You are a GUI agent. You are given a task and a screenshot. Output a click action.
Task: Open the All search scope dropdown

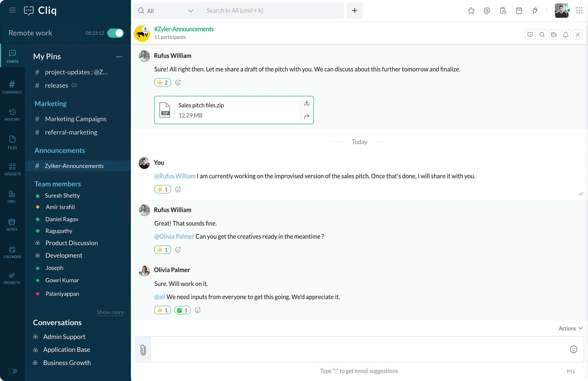[x=165, y=11]
